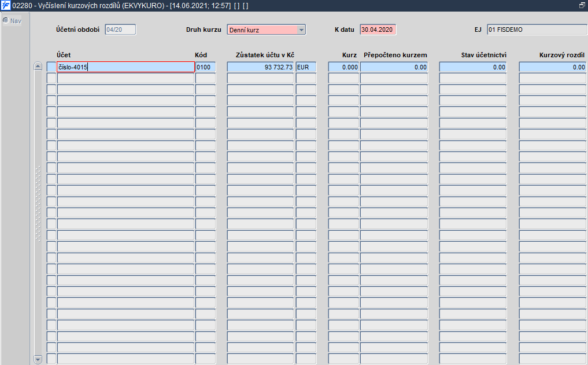Click the Účet column header

click(64, 55)
